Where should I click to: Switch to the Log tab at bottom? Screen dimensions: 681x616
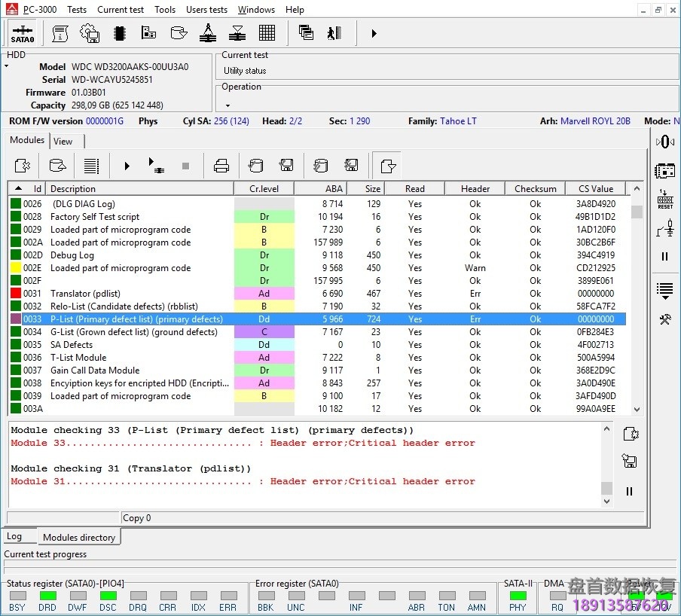(x=14, y=537)
